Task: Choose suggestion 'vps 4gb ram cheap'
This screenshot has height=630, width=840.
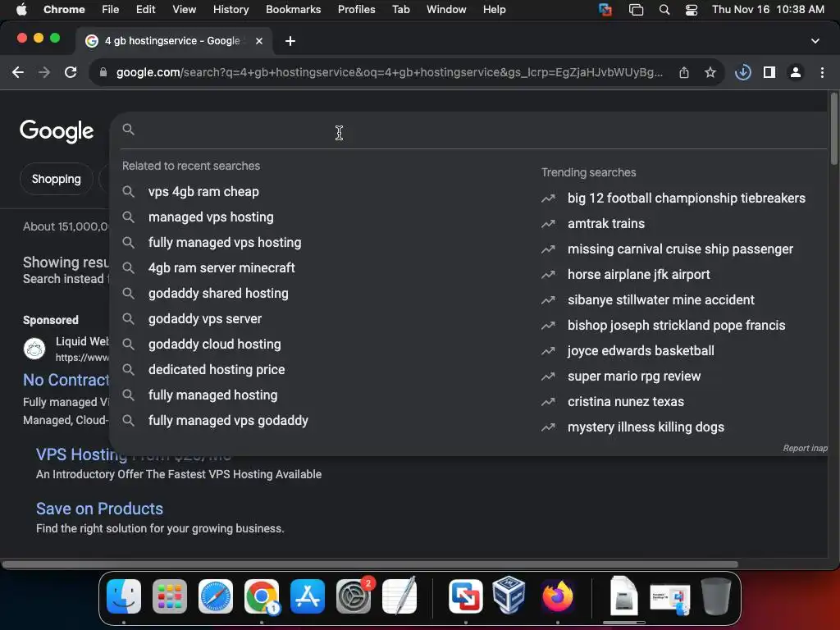Action: (203, 192)
